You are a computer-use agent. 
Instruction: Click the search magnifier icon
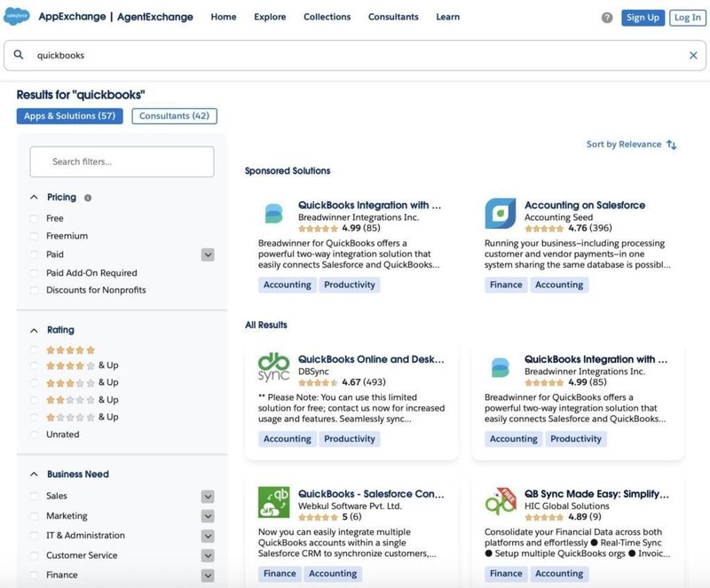pyautogui.click(x=18, y=55)
